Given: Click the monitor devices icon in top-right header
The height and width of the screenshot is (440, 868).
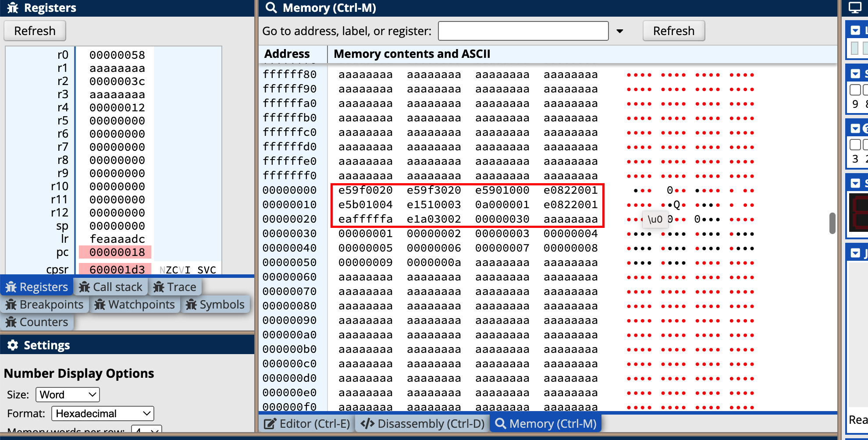Looking at the screenshot, I should click(855, 8).
